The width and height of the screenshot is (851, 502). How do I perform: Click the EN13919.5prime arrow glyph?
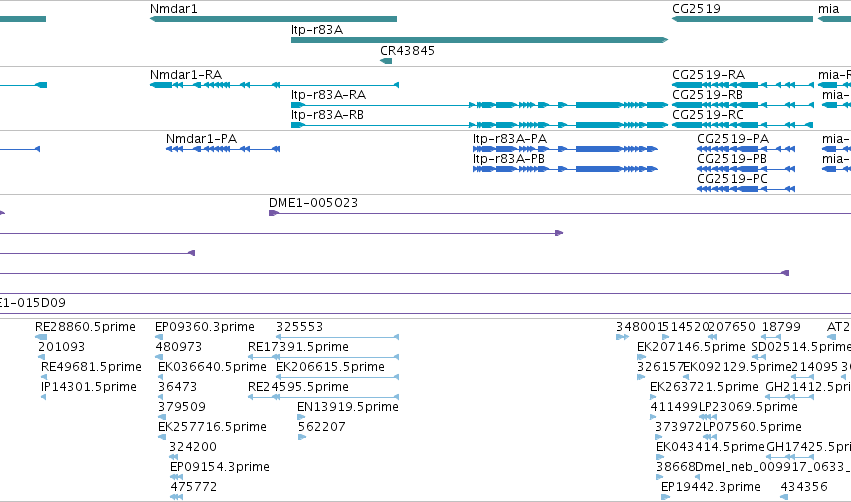[x=301, y=417]
